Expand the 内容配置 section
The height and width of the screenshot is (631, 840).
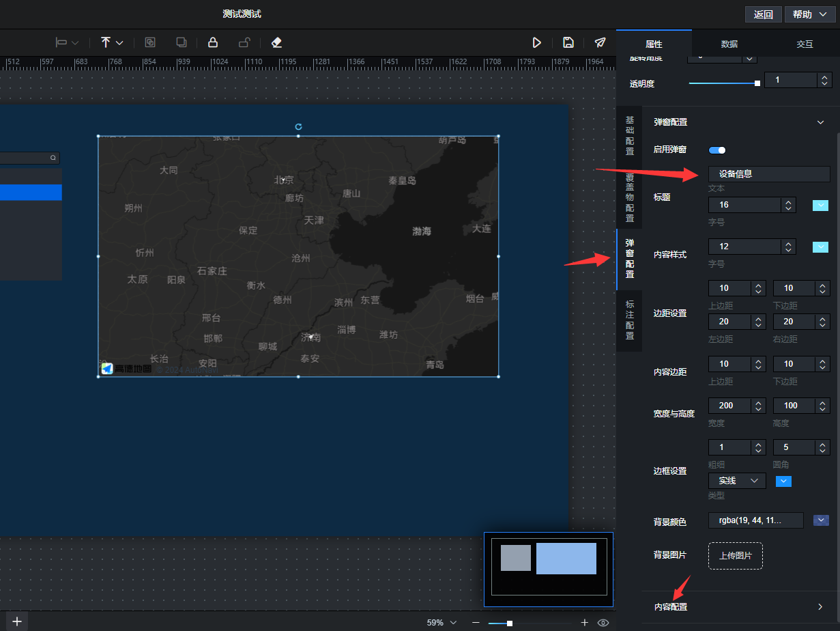pyautogui.click(x=740, y=606)
